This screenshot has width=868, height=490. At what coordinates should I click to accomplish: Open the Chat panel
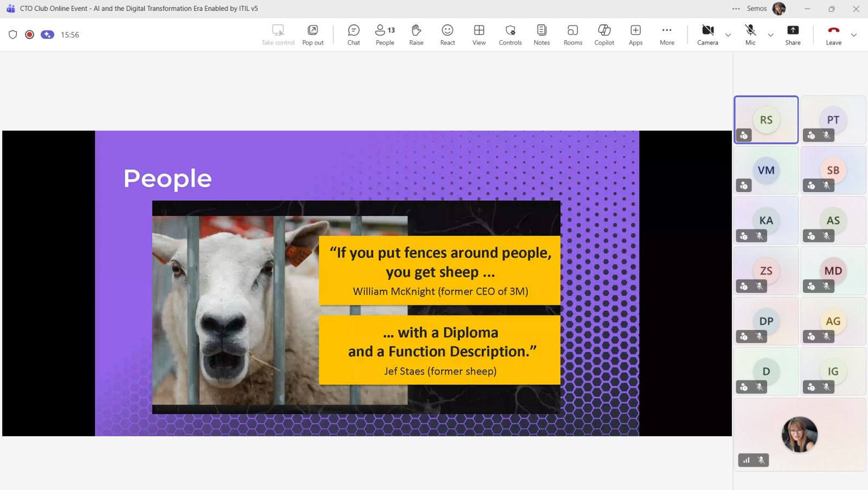pyautogui.click(x=353, y=35)
